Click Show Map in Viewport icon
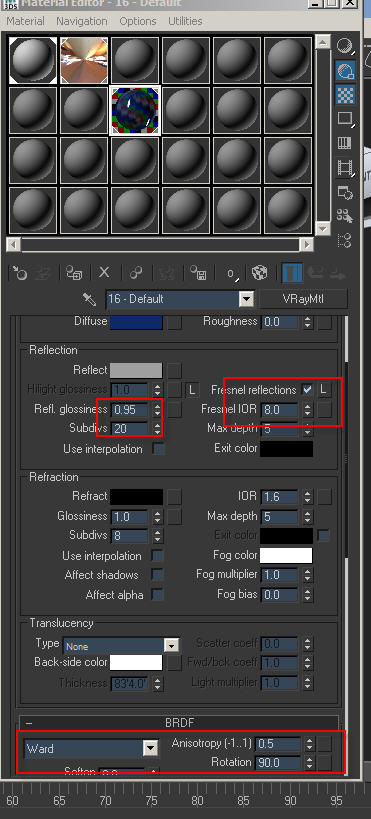This screenshot has width=371, height=819. coord(260,273)
